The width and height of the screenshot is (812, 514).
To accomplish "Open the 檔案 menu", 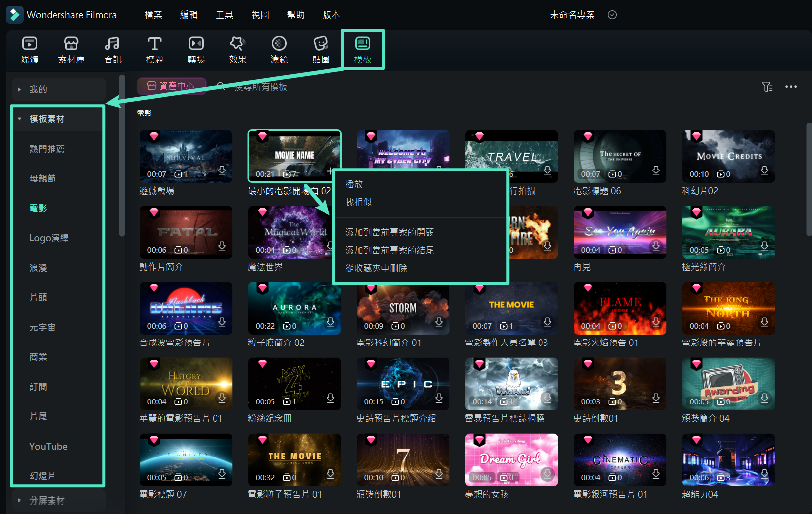I will click(x=153, y=15).
